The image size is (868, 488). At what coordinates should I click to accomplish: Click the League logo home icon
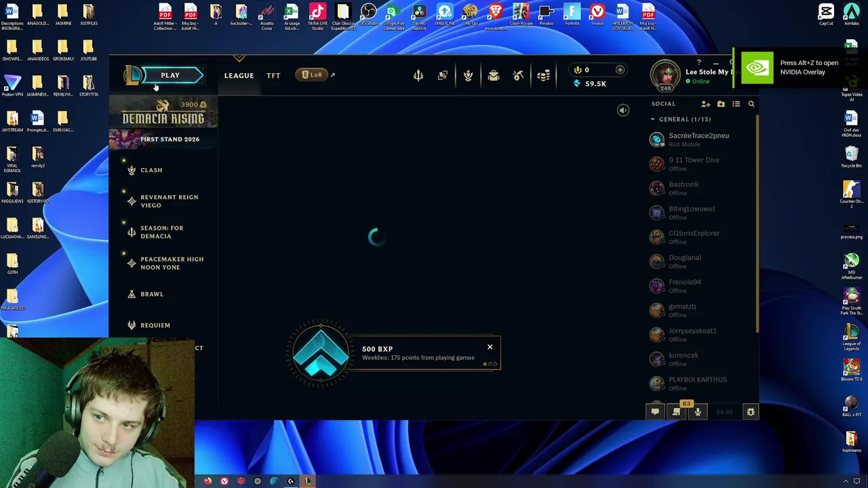click(x=133, y=75)
